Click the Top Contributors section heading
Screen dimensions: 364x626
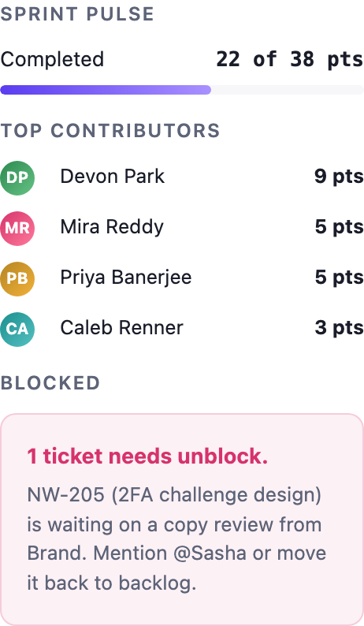click(x=110, y=131)
